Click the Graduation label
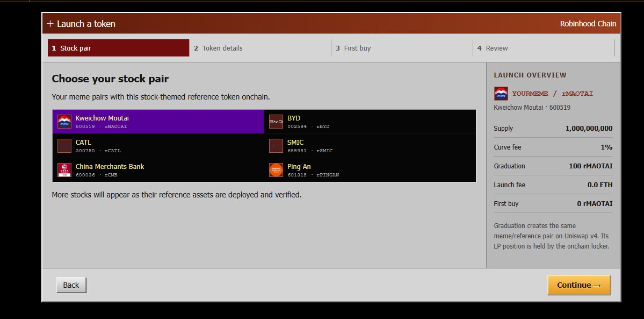The image size is (644, 319). coord(509,166)
